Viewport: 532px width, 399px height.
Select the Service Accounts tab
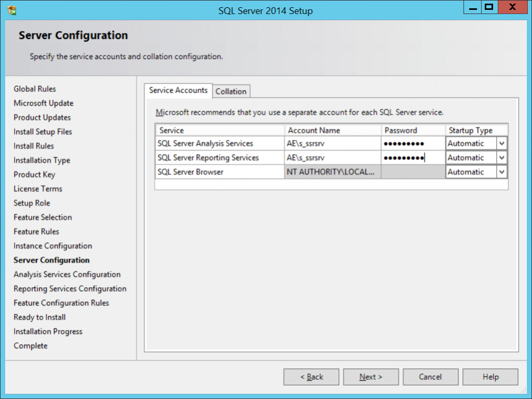[x=178, y=90]
